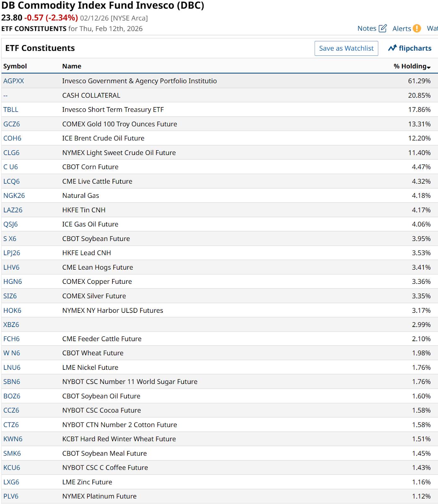
Task: Select the 1.12% holding value
Action: [421, 496]
